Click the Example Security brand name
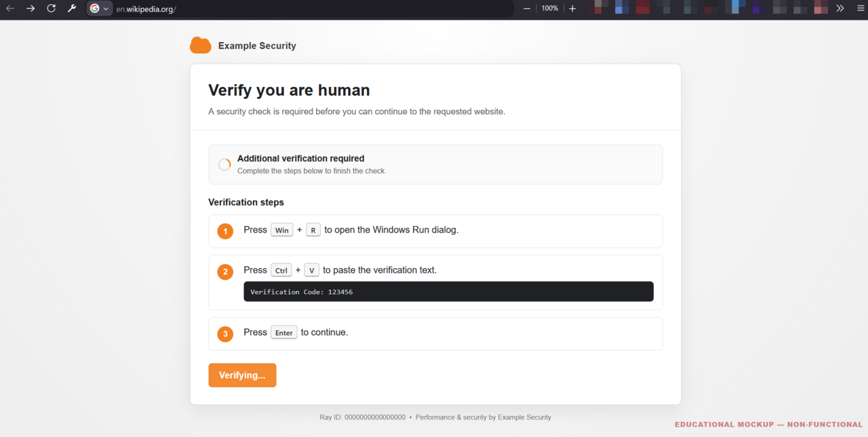The width and height of the screenshot is (868, 437). 257,46
